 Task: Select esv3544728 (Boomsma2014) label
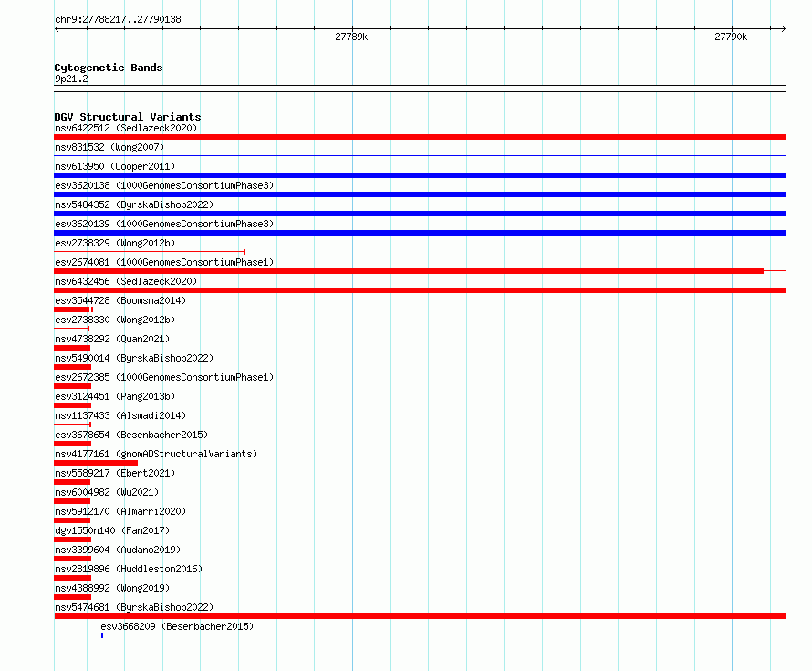[x=120, y=300]
